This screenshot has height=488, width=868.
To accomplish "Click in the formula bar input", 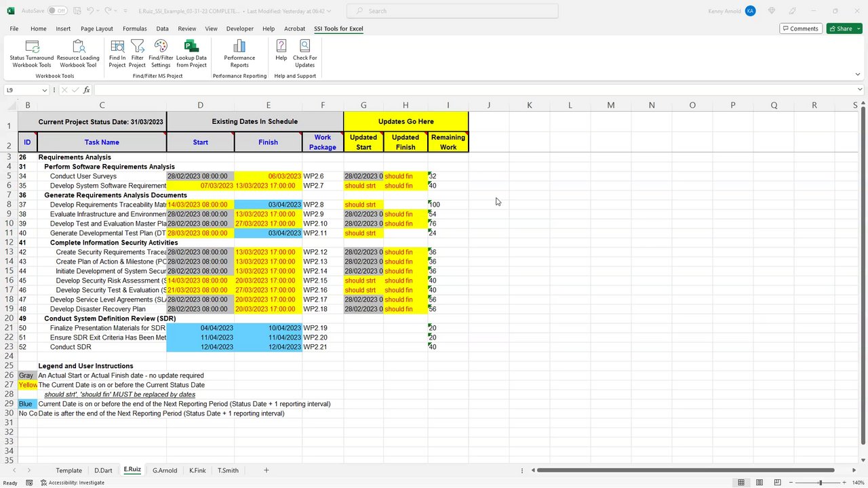I will click(x=473, y=90).
